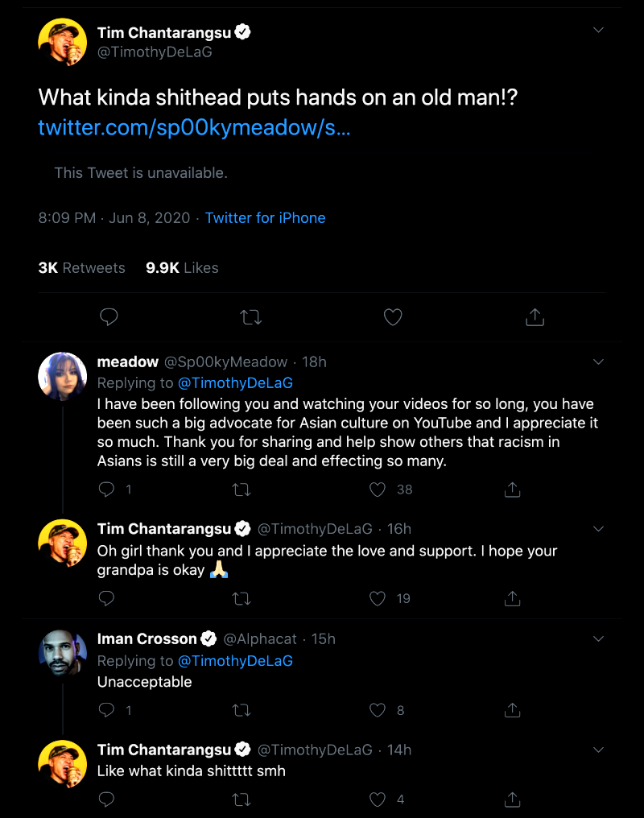
Task: Retweet the 'Oh girl thank you' reply
Action: coord(242,598)
